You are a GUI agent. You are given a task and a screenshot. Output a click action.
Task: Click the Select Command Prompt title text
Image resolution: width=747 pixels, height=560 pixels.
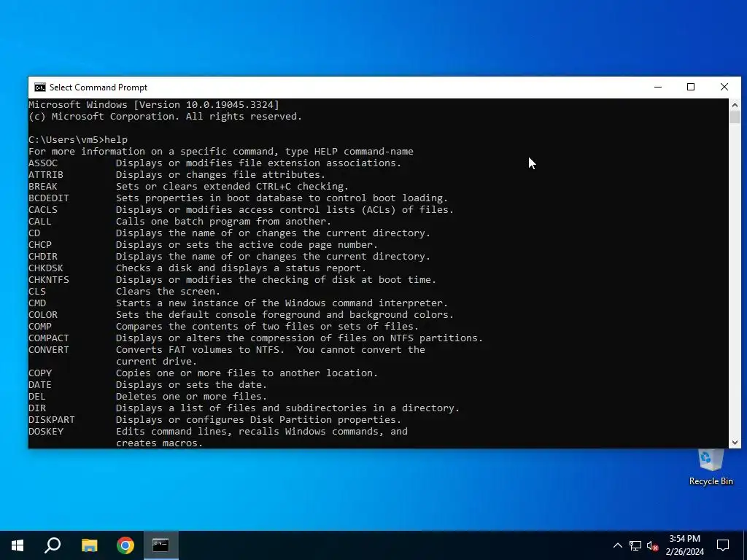[x=98, y=87]
